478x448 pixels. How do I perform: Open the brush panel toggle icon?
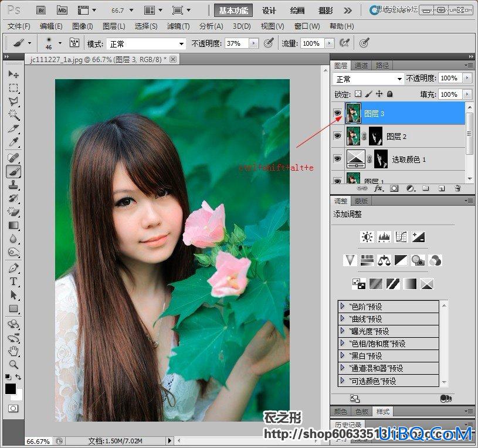74,42
